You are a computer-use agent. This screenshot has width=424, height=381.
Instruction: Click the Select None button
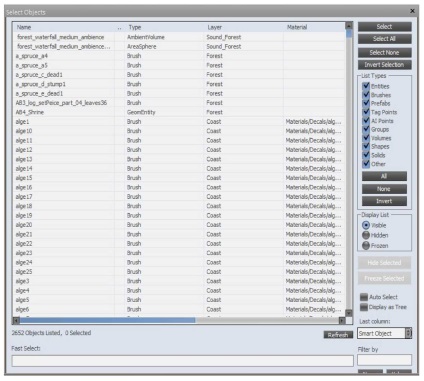tap(384, 52)
